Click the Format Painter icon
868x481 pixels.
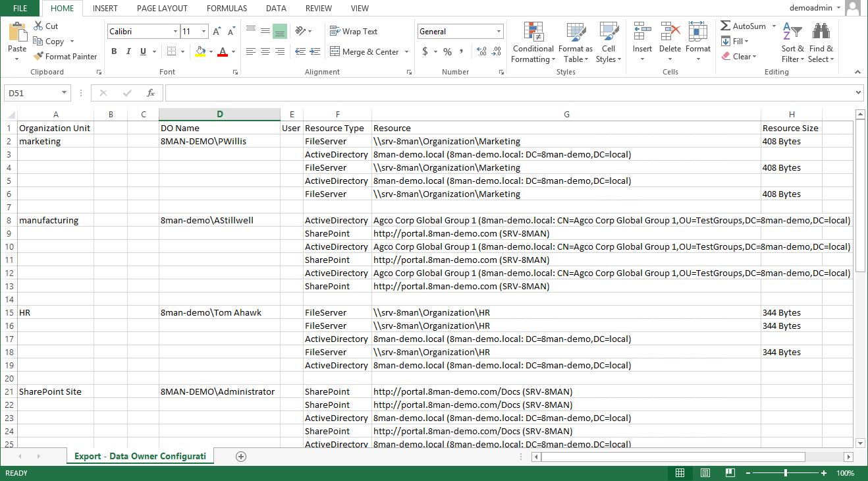click(38, 57)
